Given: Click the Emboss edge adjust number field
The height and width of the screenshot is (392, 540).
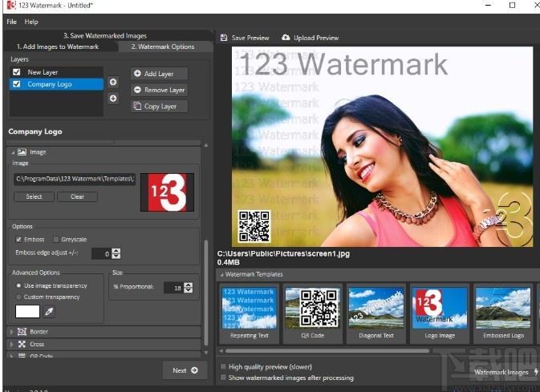Looking at the screenshot, I should tap(101, 253).
